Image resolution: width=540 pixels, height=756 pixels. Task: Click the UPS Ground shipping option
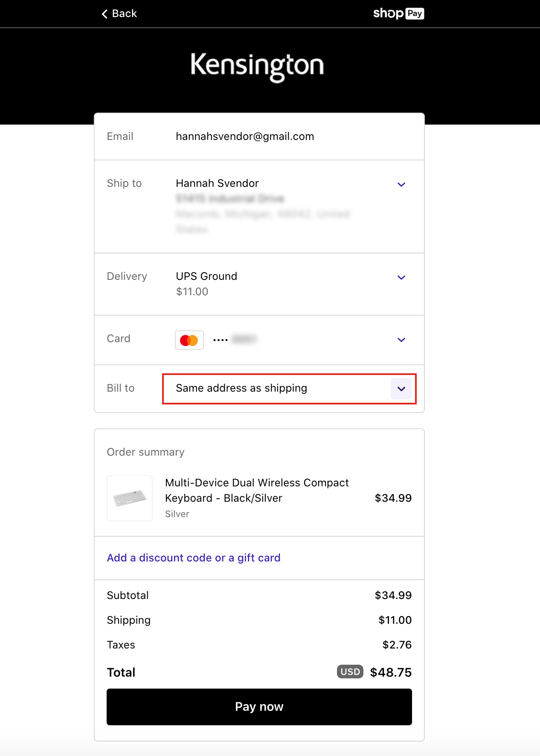pyautogui.click(x=206, y=276)
